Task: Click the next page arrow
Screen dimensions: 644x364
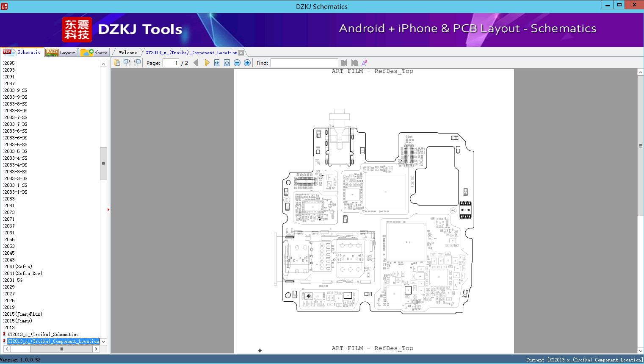Action: pyautogui.click(x=207, y=63)
